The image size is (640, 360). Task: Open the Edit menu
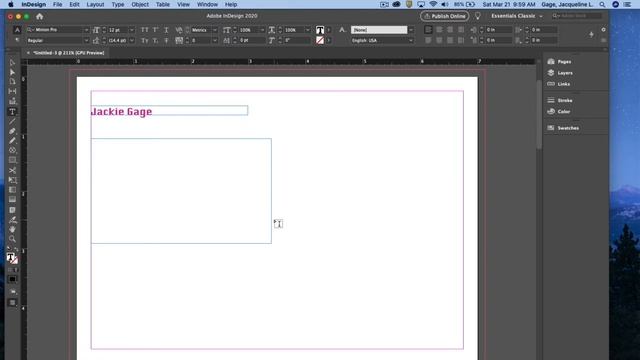click(74, 4)
